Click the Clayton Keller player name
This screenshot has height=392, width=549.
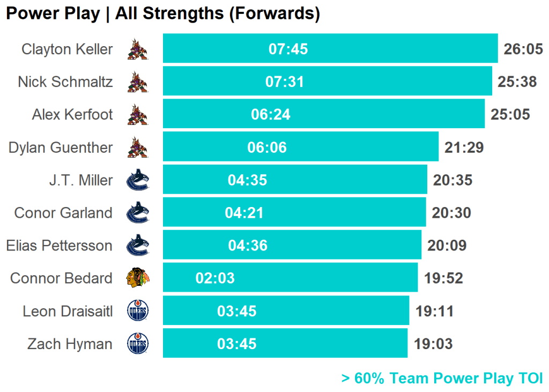(x=67, y=49)
